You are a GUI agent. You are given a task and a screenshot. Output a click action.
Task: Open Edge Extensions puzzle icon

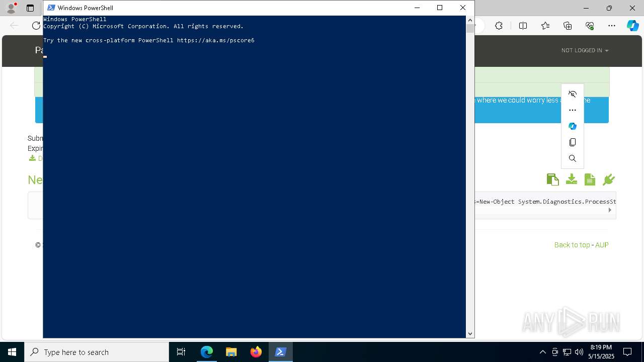tap(499, 26)
